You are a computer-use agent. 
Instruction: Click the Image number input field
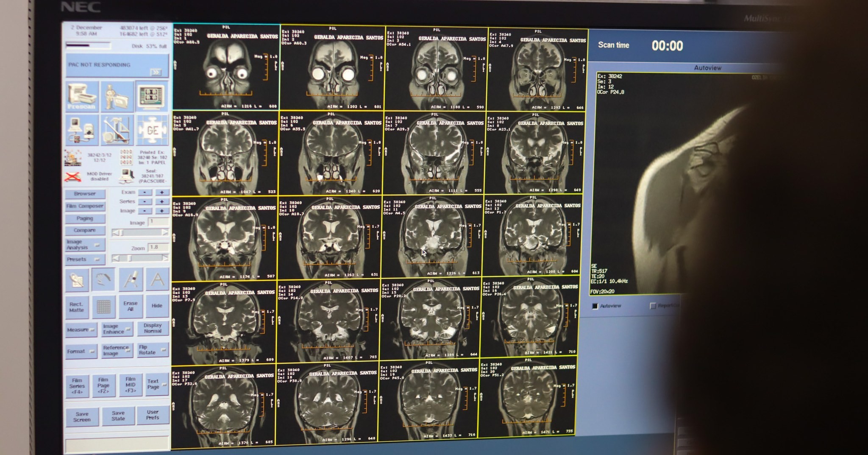pos(159,222)
